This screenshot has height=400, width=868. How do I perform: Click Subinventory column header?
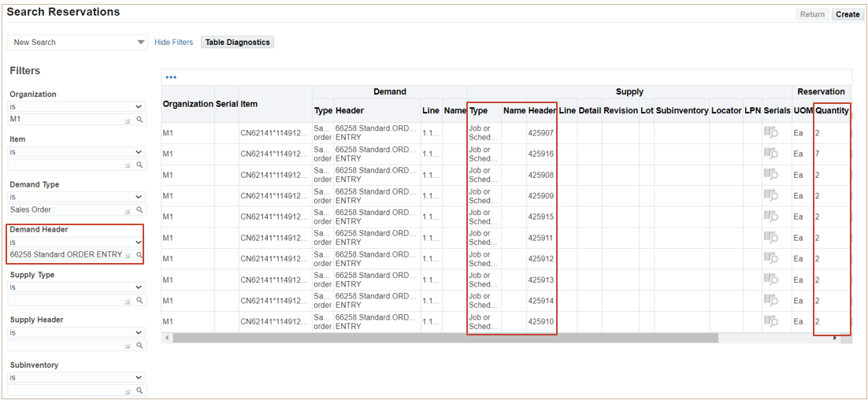click(x=682, y=111)
